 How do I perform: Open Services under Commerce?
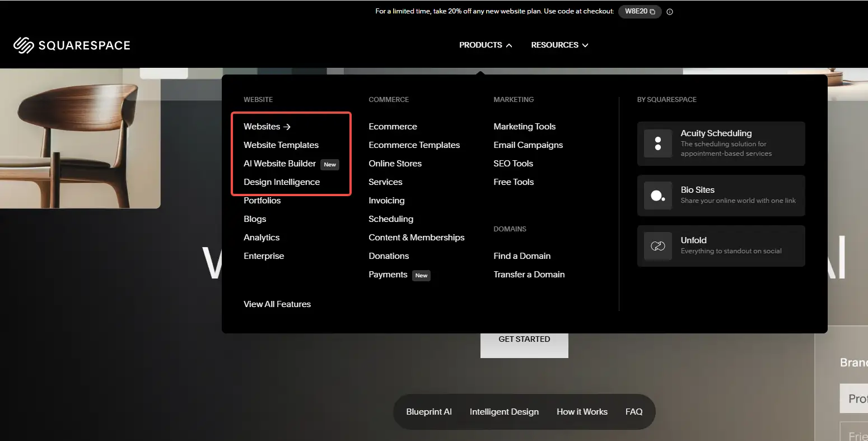(x=385, y=182)
